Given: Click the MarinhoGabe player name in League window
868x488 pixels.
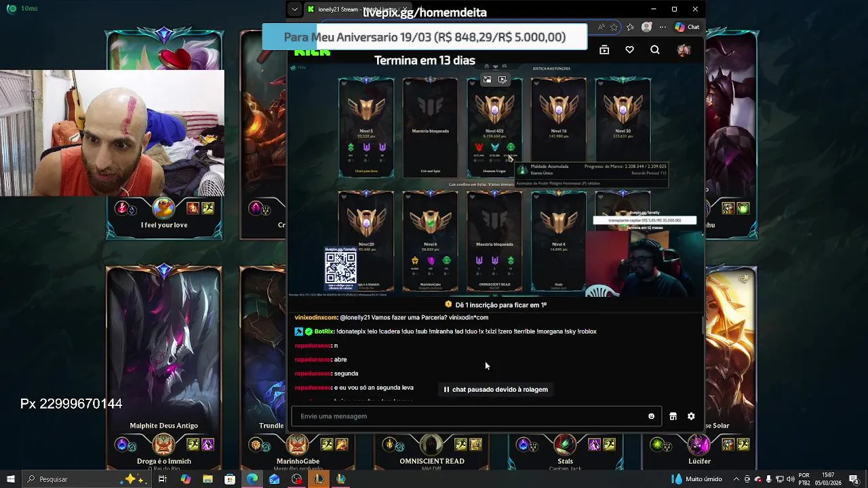Looking at the screenshot, I should (298, 461).
